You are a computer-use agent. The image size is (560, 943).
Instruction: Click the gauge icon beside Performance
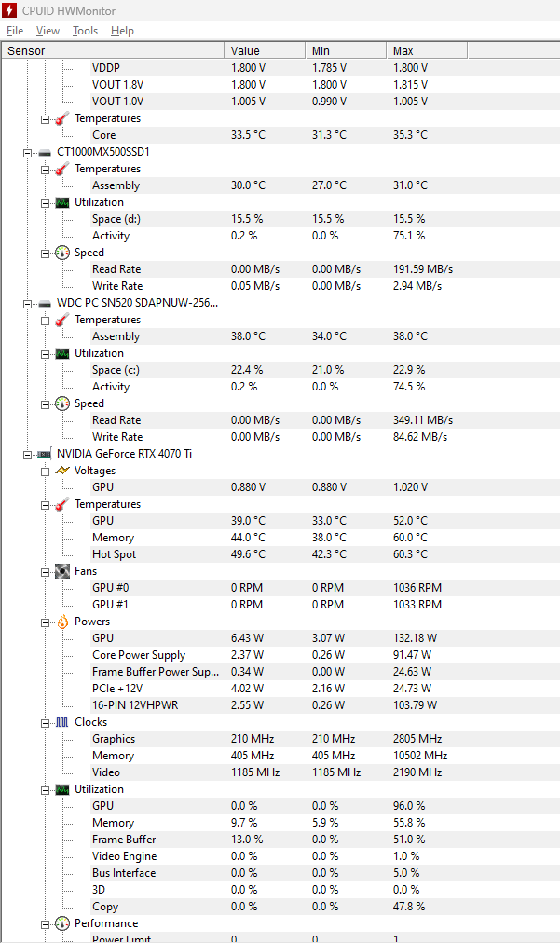(x=62, y=923)
